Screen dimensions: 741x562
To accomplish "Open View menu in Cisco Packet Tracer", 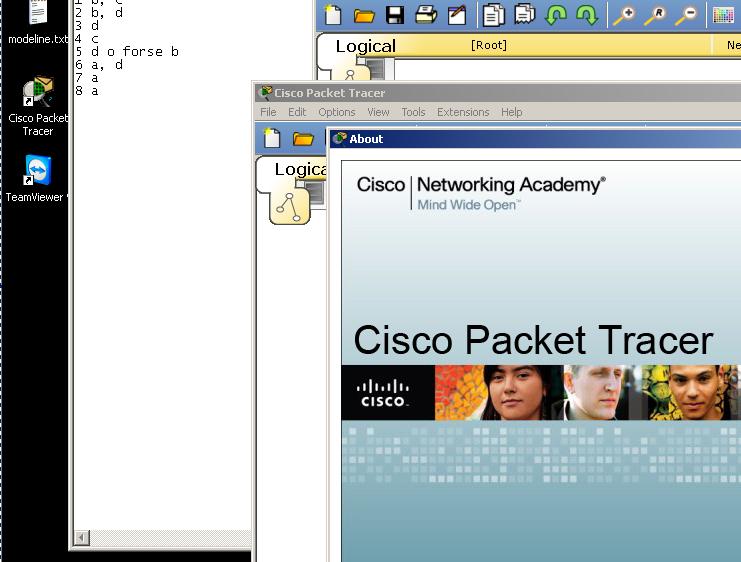I will pos(378,112).
